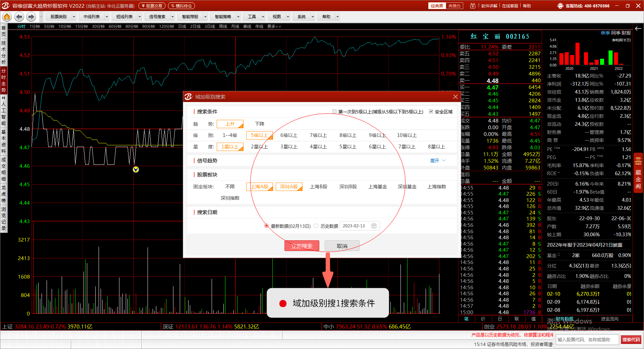Open 股票类别 dropdown arrow
Viewport: 644px width, 349px height.
tap(74, 17)
